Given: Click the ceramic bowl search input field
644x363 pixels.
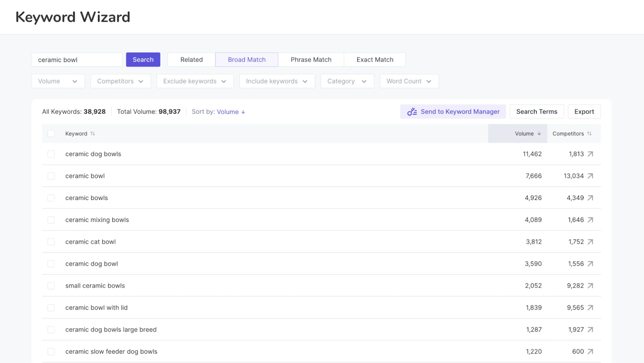Looking at the screenshot, I should coord(77,60).
